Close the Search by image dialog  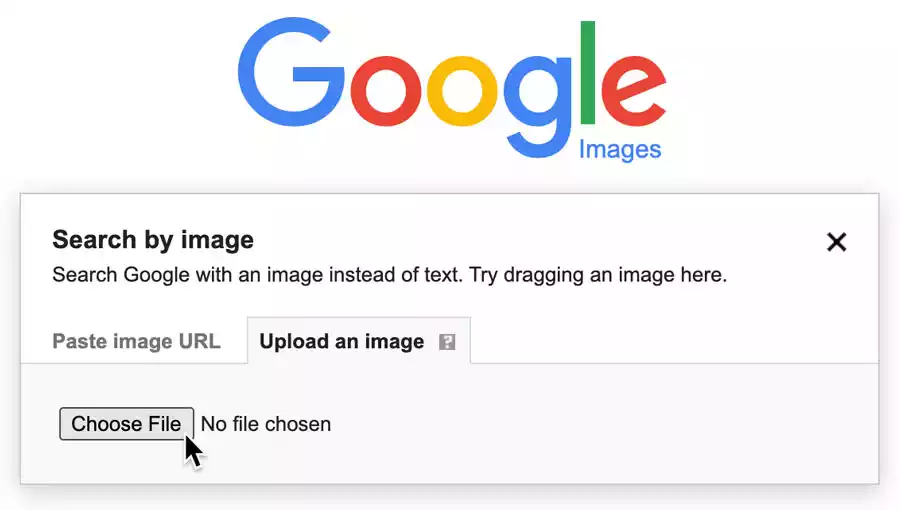(837, 241)
